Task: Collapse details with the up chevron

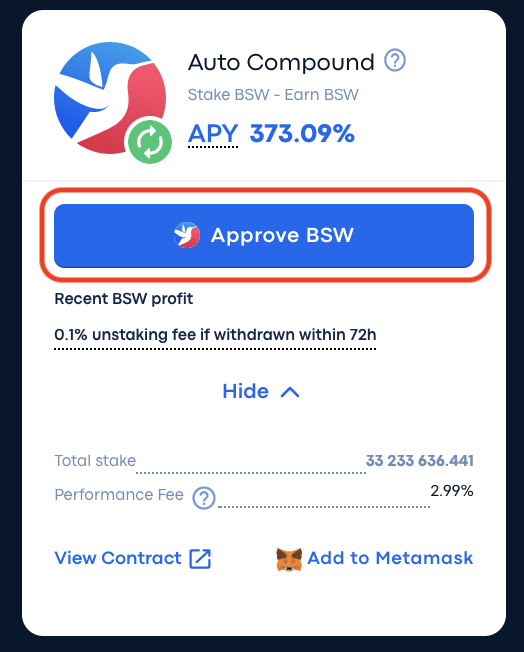Action: point(290,392)
